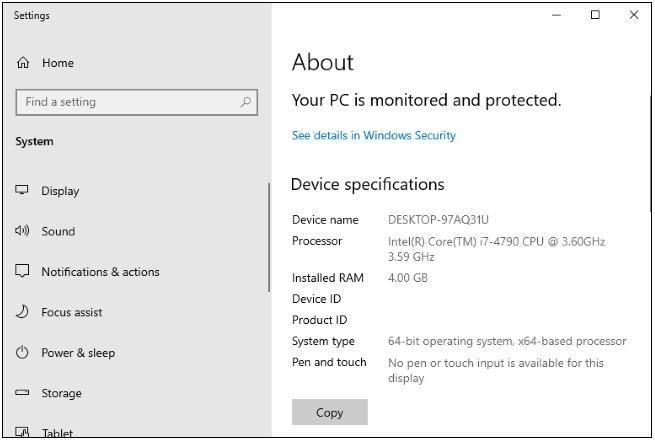Click the Focus assist moon icon
This screenshot has width=655, height=440.
pos(23,312)
